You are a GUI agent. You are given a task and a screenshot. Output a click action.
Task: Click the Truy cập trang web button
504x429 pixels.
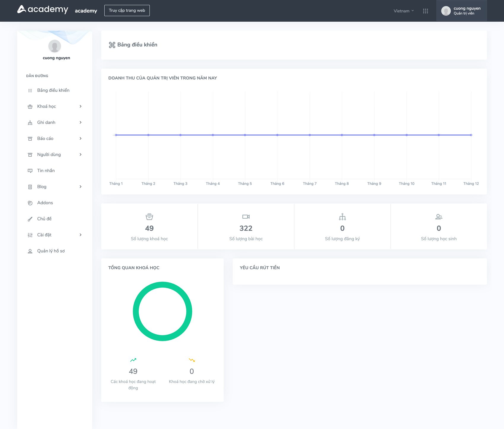pyautogui.click(x=127, y=10)
